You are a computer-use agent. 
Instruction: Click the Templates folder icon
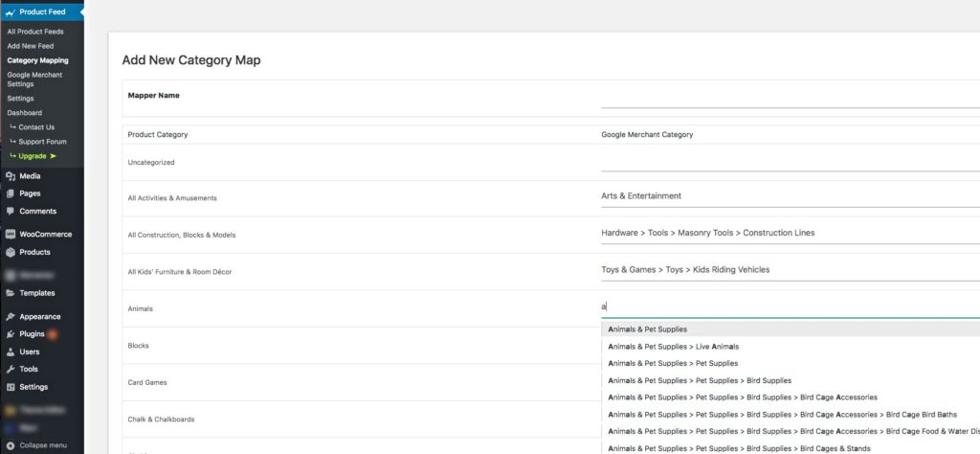[x=10, y=293]
